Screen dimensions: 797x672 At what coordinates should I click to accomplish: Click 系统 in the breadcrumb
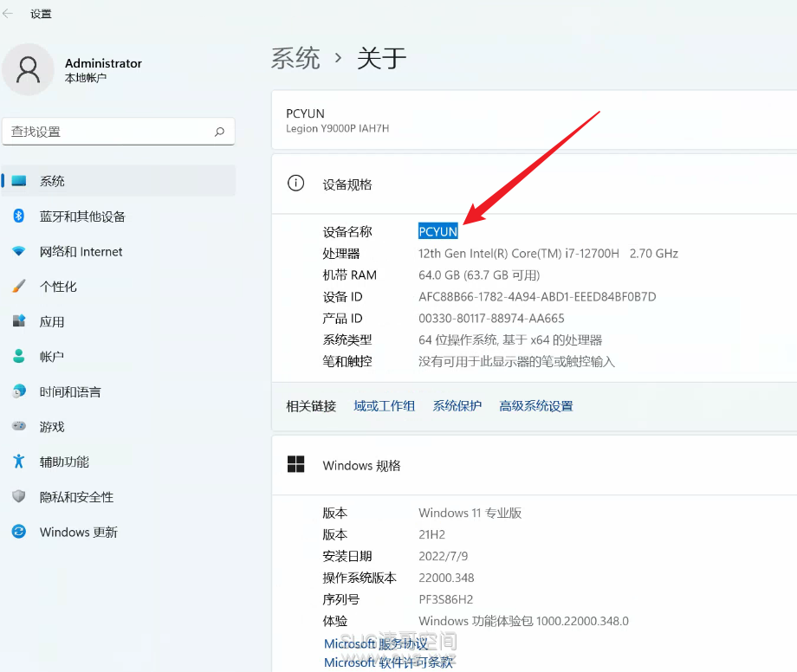click(295, 58)
